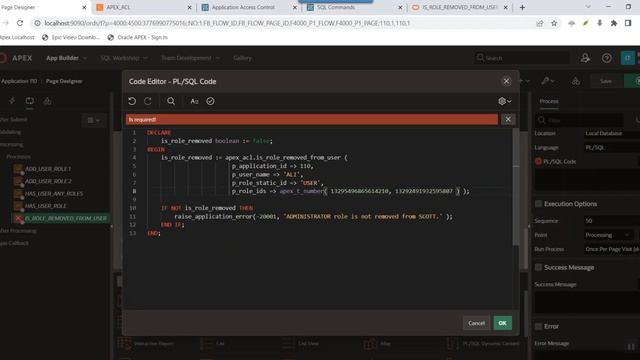The width and height of the screenshot is (640, 360).
Task: Open the downloads icon in browser toolbar
Action: click(600, 23)
